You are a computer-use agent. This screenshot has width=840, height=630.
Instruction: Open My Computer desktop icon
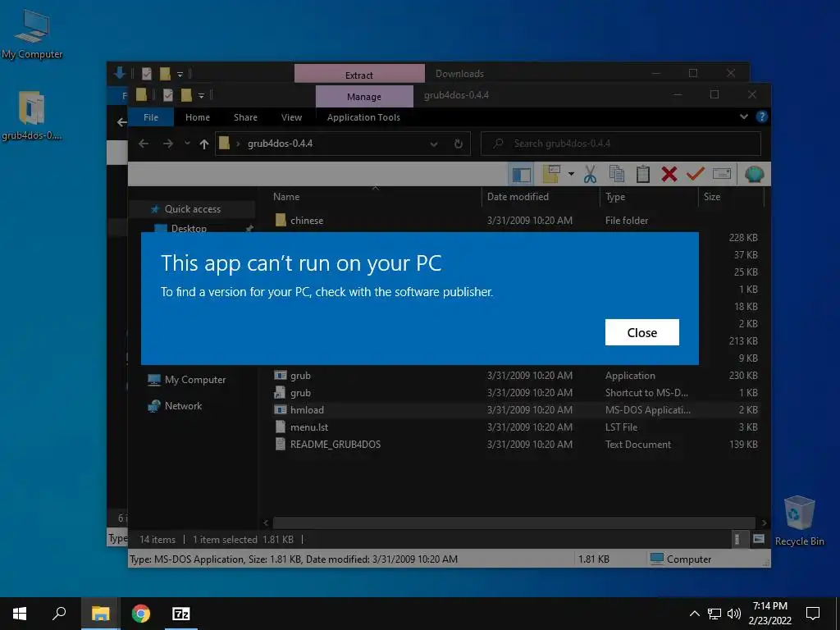click(32, 34)
